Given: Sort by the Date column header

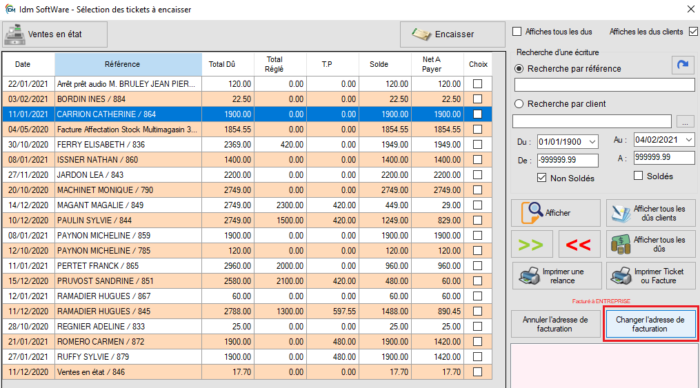Looking at the screenshot, I should [29, 64].
